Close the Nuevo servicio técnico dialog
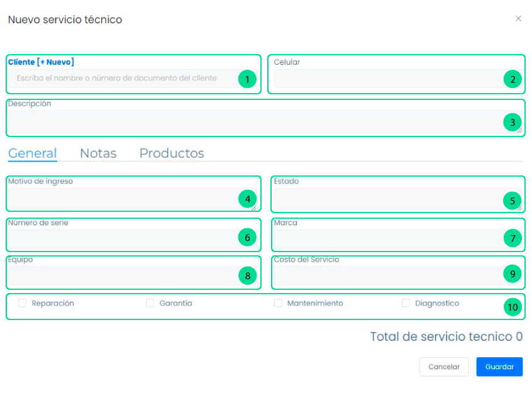 click(518, 19)
